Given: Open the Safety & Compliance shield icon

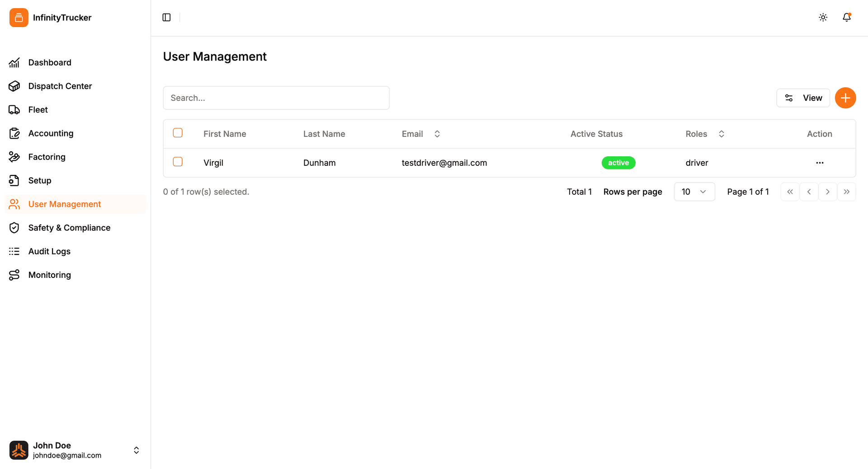Looking at the screenshot, I should click(14, 227).
